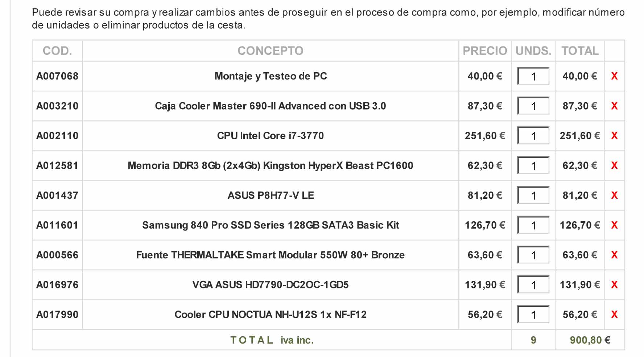
Task: Delete VGA ASUS HD7790 graphics card row
Action: tap(614, 284)
